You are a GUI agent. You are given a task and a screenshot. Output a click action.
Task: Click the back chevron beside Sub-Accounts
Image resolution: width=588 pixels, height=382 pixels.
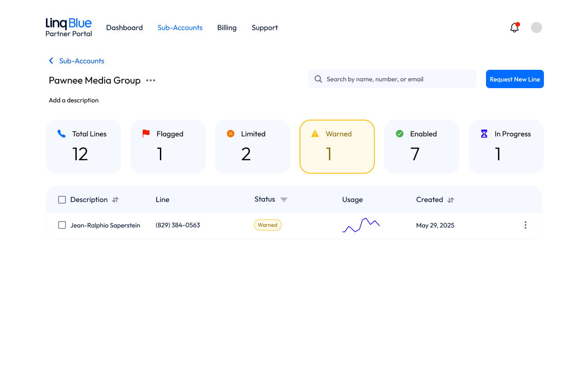51,61
